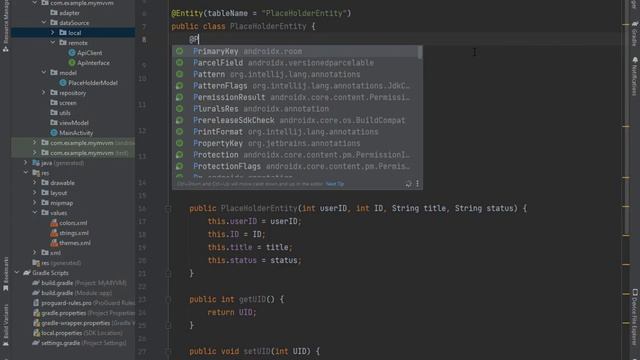
Task: Open Build Variants tool window tab
Action: [x=5, y=326]
